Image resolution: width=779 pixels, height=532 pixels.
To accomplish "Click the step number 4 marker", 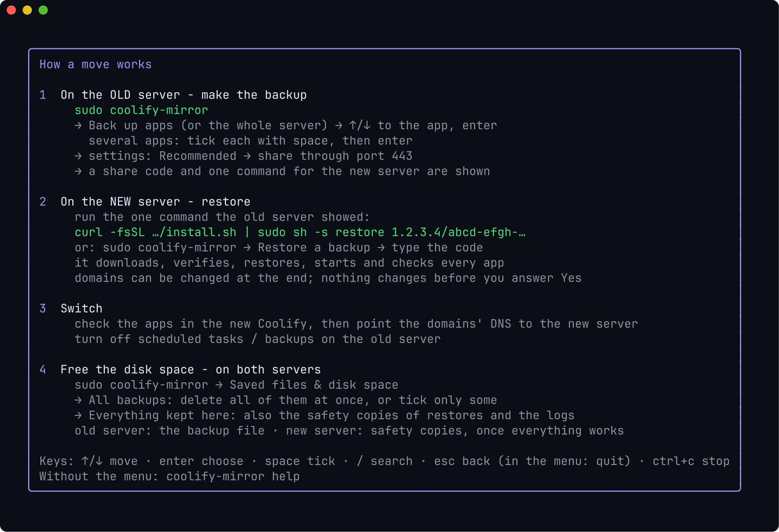I will click(x=43, y=369).
